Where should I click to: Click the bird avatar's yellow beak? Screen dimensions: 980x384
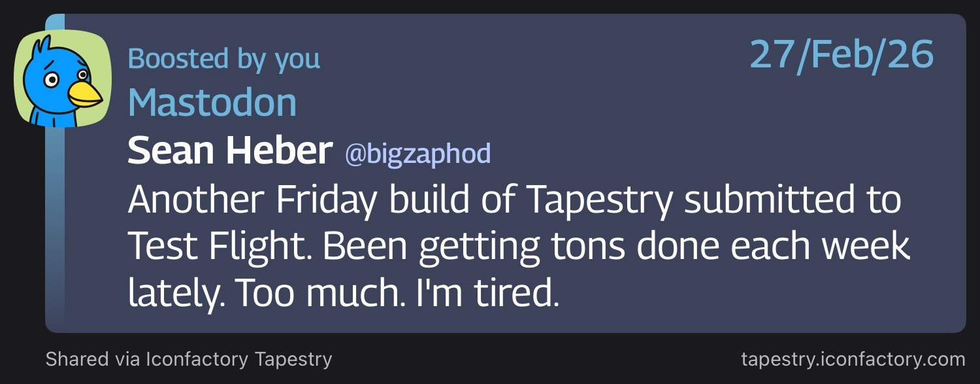click(x=85, y=95)
